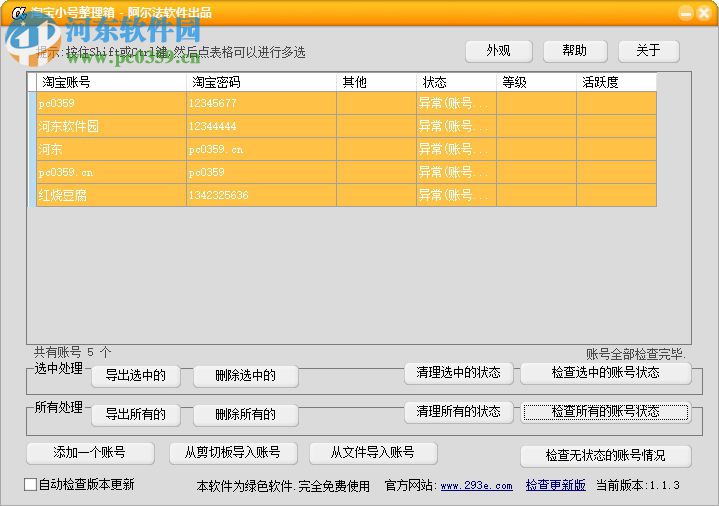Screen dimensions: 719x506
Task: Enable 自动检查版本更新 checkbox
Action: (30, 484)
